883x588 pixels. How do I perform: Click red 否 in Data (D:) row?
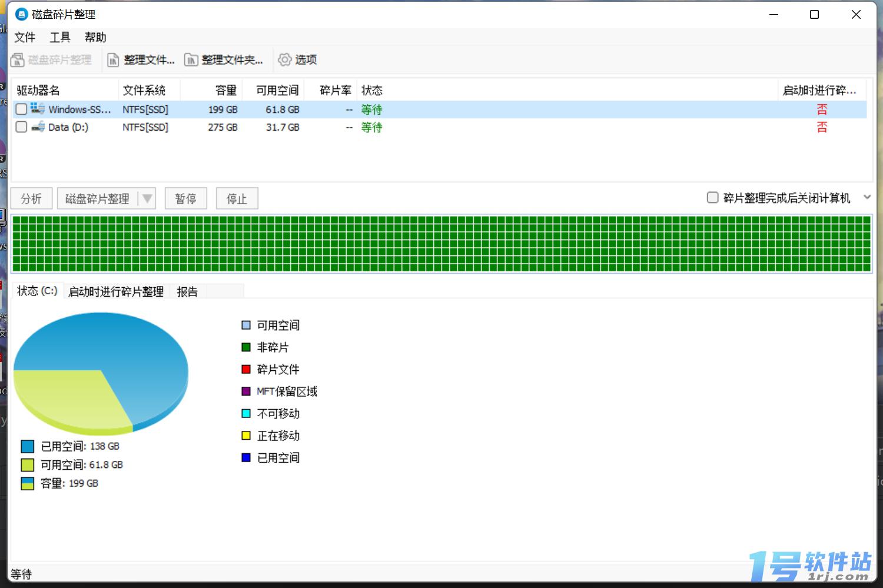(x=822, y=127)
